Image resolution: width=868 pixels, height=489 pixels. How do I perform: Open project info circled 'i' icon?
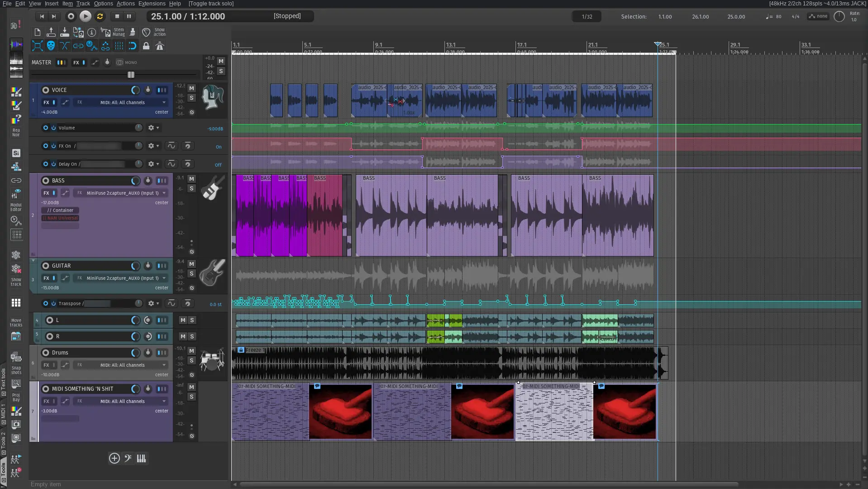pyautogui.click(x=92, y=32)
